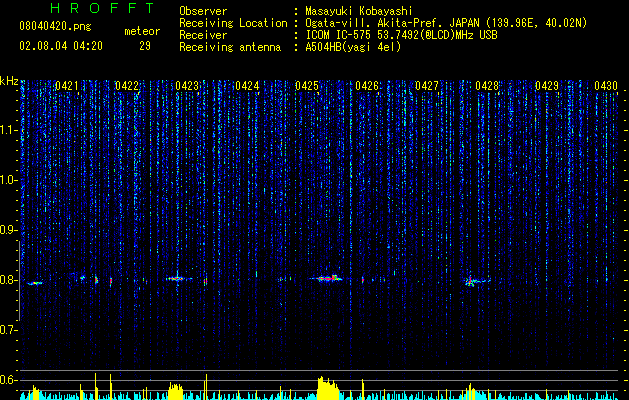Click the 0.7 frequency axis label
The width and height of the screenshot is (629, 400).
9,330
